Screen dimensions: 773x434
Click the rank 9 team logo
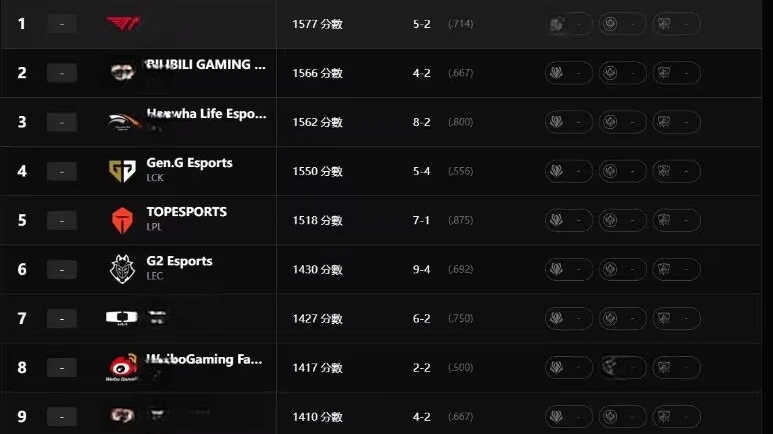coord(122,415)
